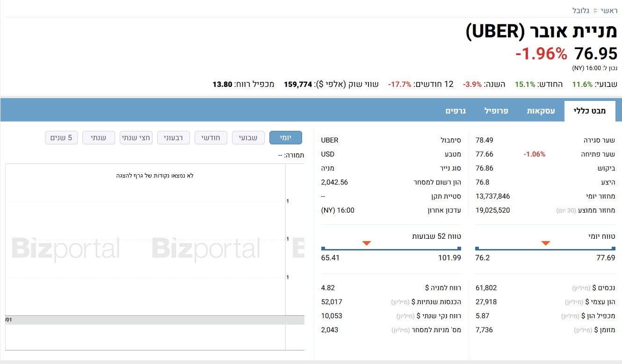Click the מניית אובר (UBER) page title
Image resolution: width=622 pixels, height=364 pixels.
(542, 32)
